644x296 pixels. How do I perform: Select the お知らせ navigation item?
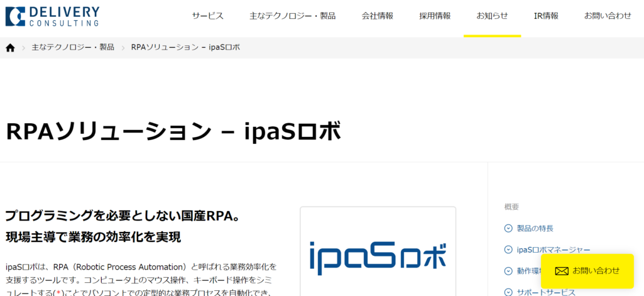tap(492, 16)
